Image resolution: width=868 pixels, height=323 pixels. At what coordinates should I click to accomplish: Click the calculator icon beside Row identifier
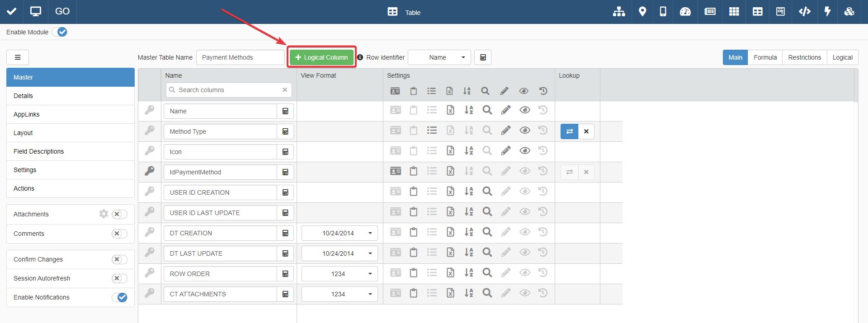point(483,57)
